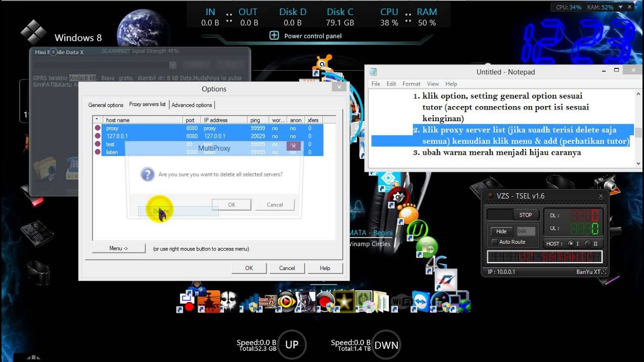The height and width of the screenshot is (362, 644).
Task: Open the Notepad Help menu
Action: tap(451, 84)
